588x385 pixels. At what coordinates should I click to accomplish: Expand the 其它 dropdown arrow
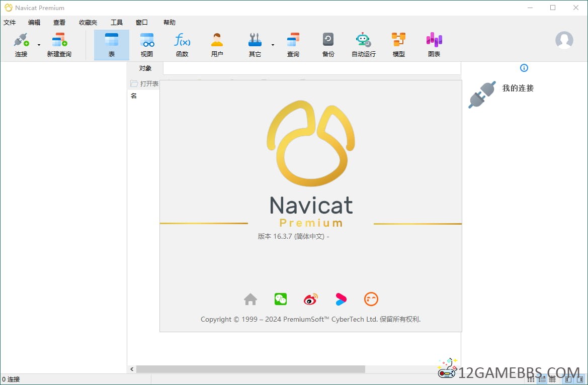point(273,45)
